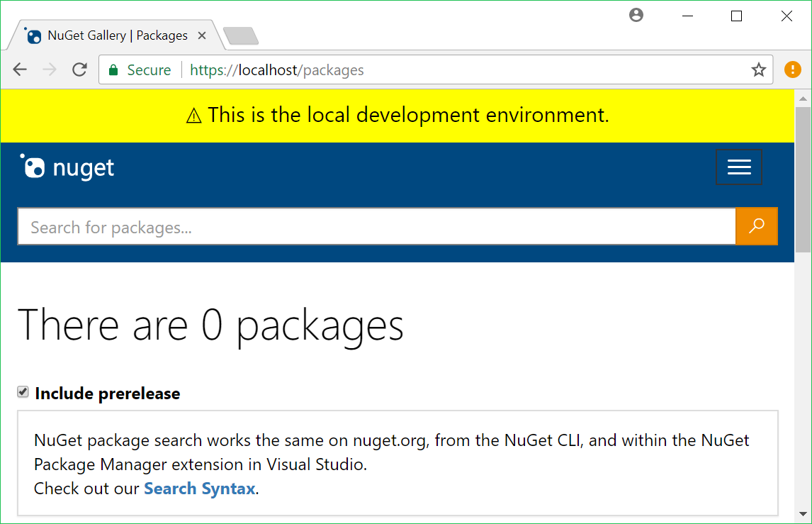
Task: Click the Include prerelease label
Action: [108, 394]
